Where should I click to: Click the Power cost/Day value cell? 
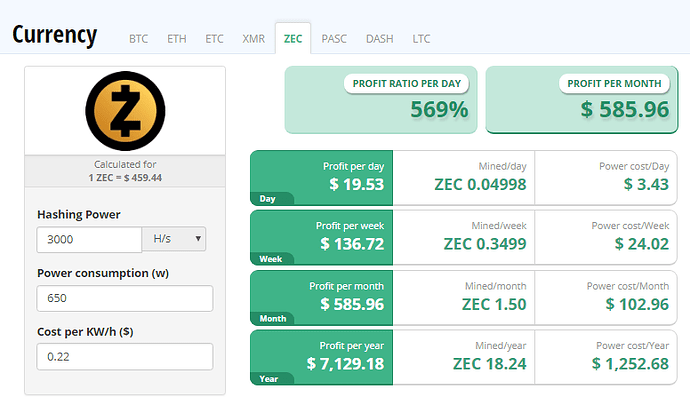(x=606, y=178)
